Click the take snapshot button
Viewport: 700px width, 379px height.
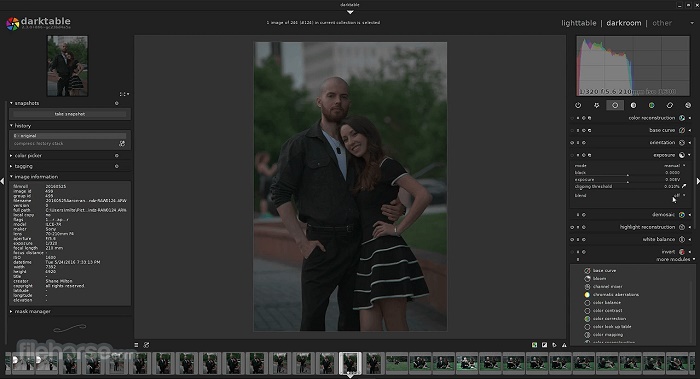(70, 114)
